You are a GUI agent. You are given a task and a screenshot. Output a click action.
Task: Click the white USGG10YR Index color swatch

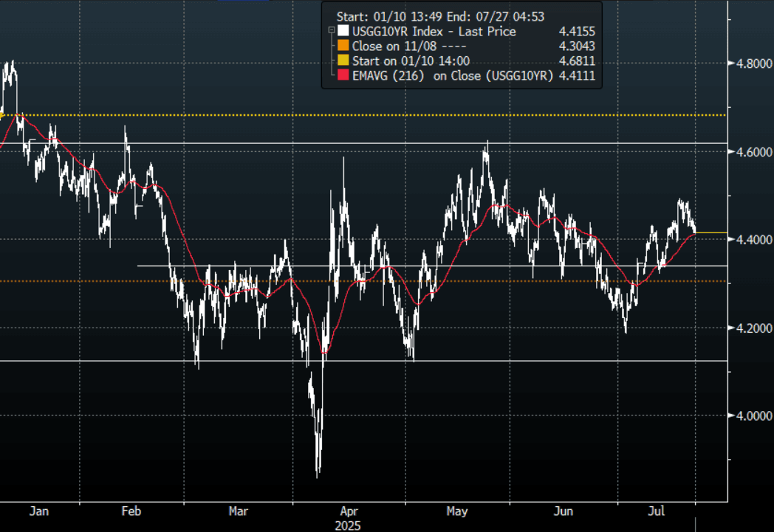tap(342, 32)
